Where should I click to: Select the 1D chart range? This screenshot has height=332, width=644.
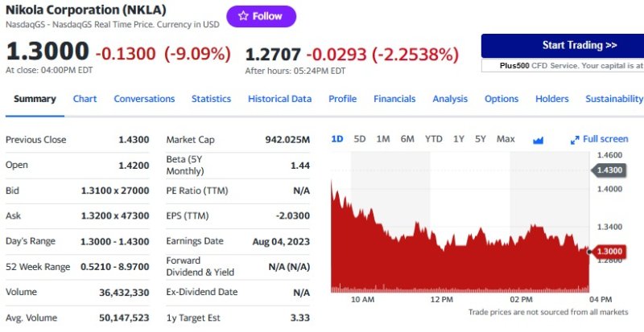[x=337, y=139]
